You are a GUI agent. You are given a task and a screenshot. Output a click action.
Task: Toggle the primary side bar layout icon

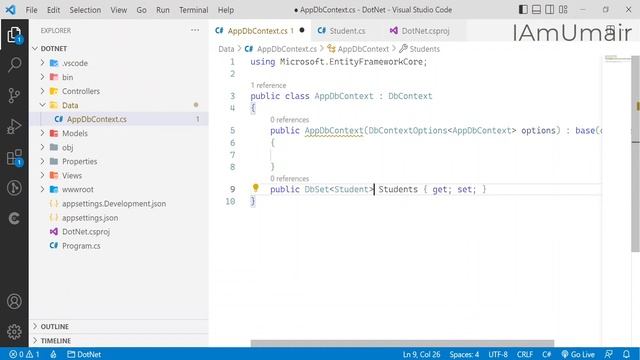point(523,9)
